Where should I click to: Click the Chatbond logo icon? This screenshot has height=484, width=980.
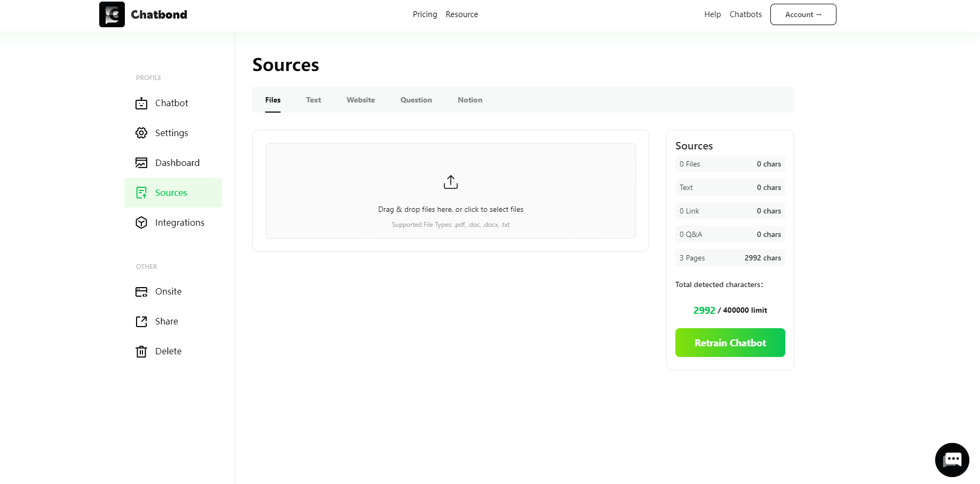(x=112, y=14)
